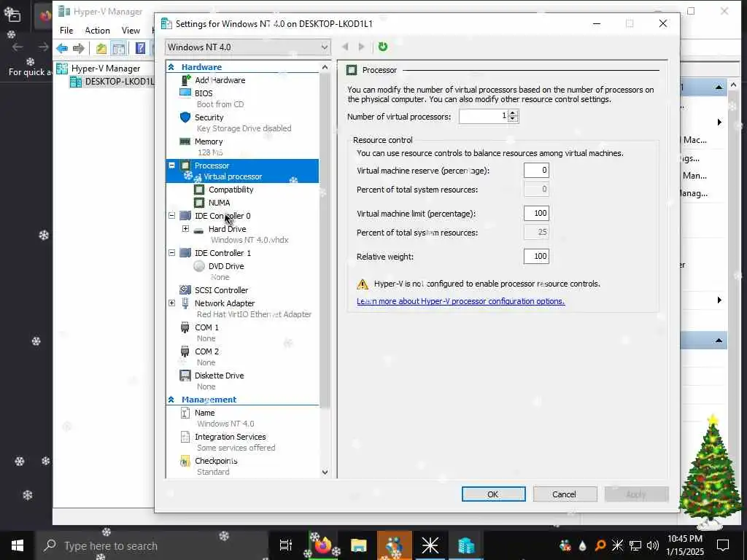Open the Windows NT 4.0 VM dropdown

[x=248, y=47]
